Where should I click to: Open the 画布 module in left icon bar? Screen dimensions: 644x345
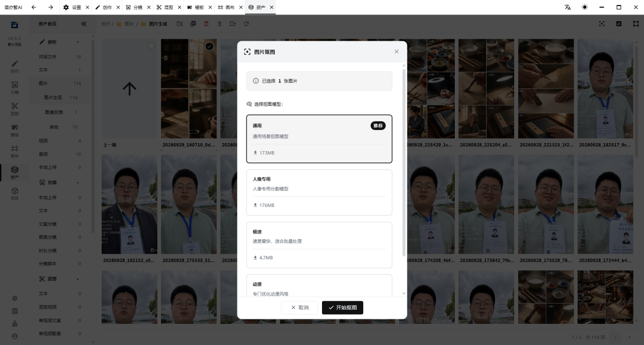click(x=15, y=151)
